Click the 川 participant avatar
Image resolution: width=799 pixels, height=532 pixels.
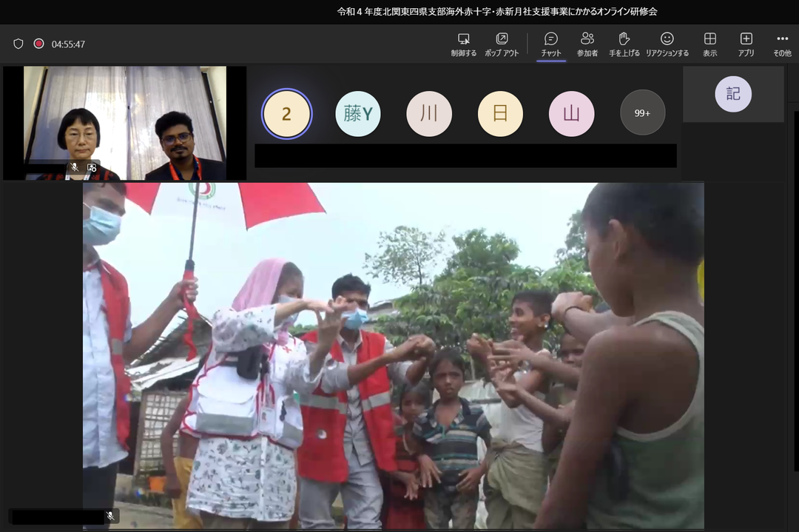click(x=429, y=114)
